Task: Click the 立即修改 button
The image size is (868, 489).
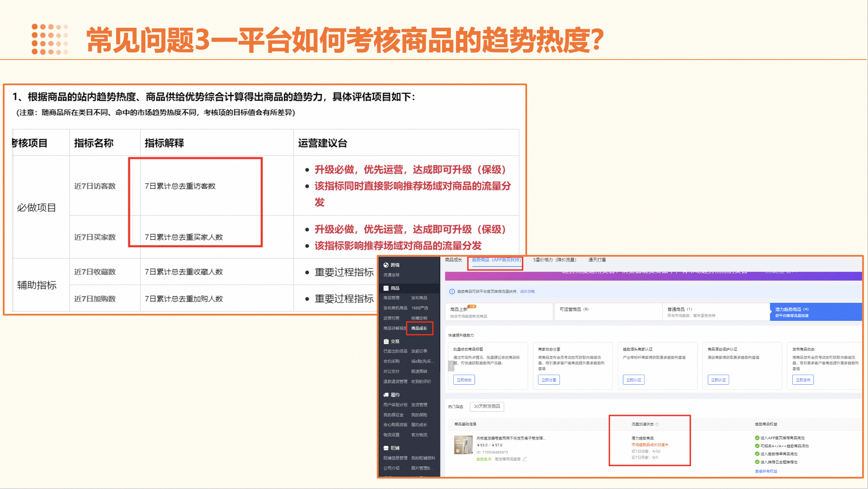Action: pyautogui.click(x=464, y=380)
